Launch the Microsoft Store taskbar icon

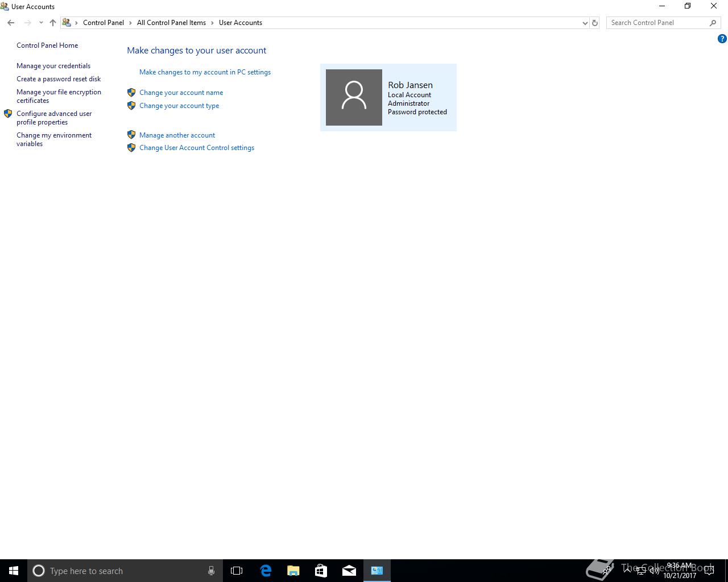point(321,571)
